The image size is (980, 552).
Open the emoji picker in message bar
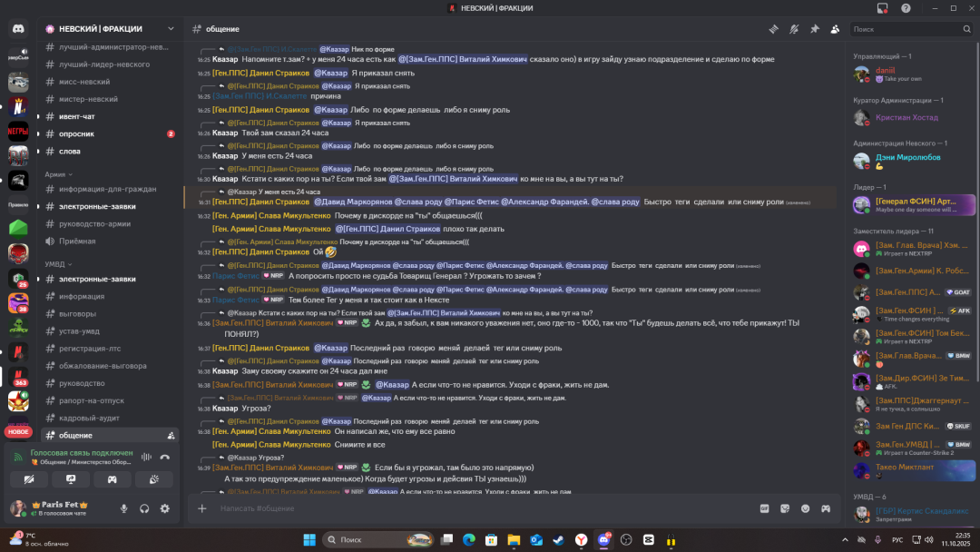[805, 508]
